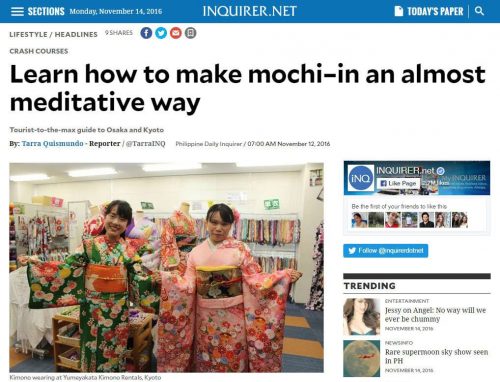Read Rare supermoon sky show story
Screen dimensions: 500x382
[x=436, y=356]
